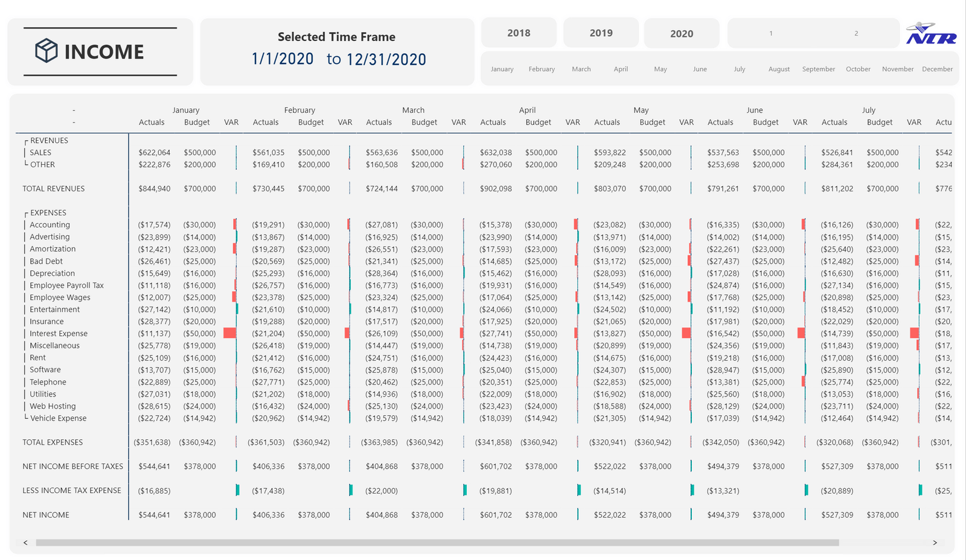Click May Interest Expense red variance bar

pos(686,333)
